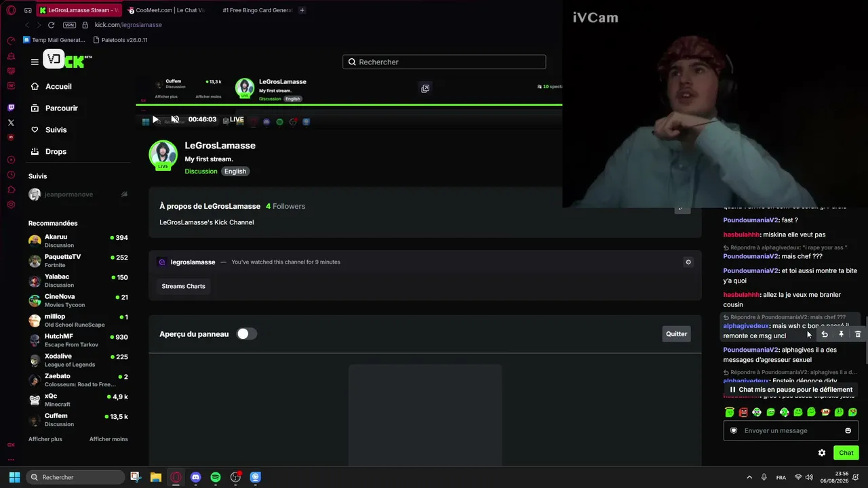This screenshot has width=868, height=488.
Task: Send message with the green Chat button
Action: tap(846, 453)
